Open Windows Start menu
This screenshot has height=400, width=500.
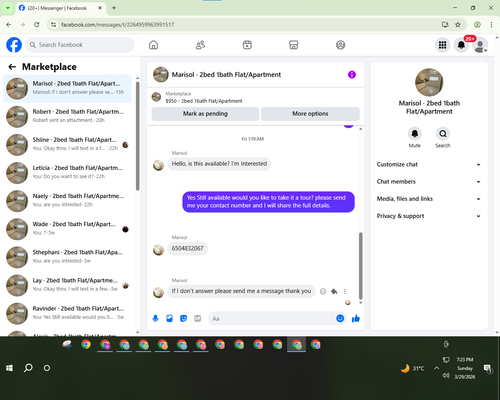(x=9, y=368)
